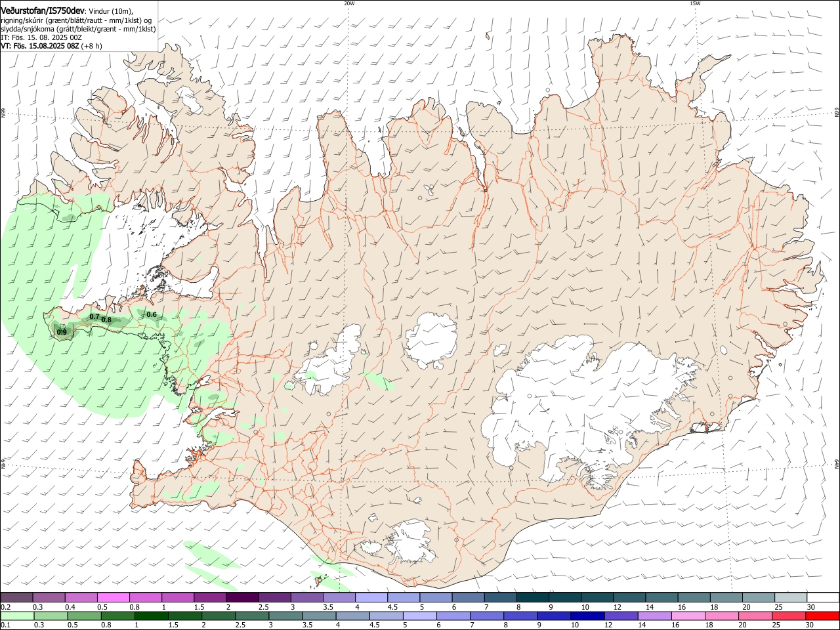Click the 0.9 precipitation value on the map

coord(62,332)
